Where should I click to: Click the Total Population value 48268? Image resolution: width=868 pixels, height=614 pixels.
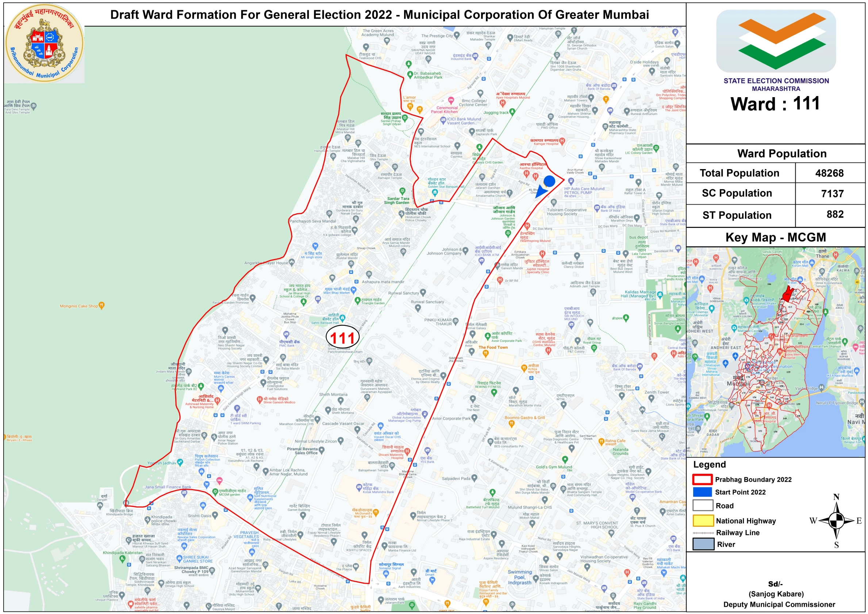pyautogui.click(x=829, y=173)
